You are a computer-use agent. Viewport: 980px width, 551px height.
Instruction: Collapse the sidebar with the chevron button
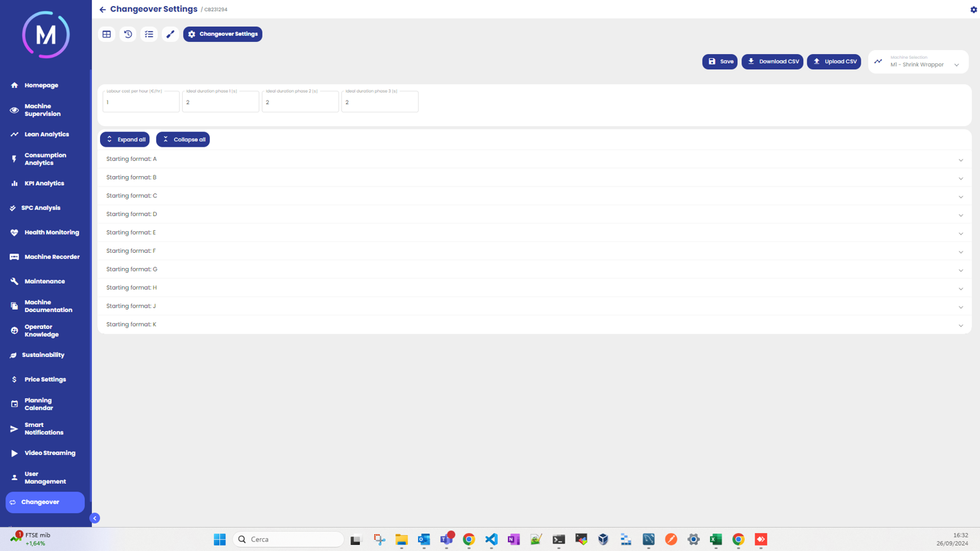coord(95,518)
